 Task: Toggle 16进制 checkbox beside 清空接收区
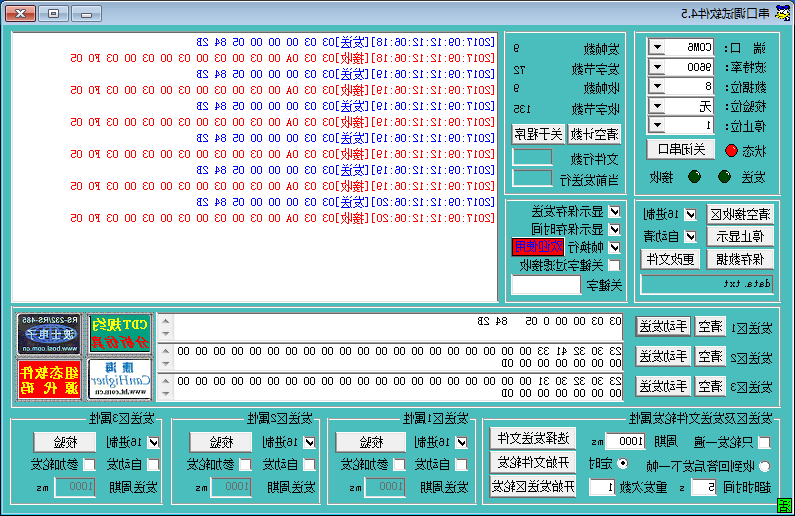[691, 214]
